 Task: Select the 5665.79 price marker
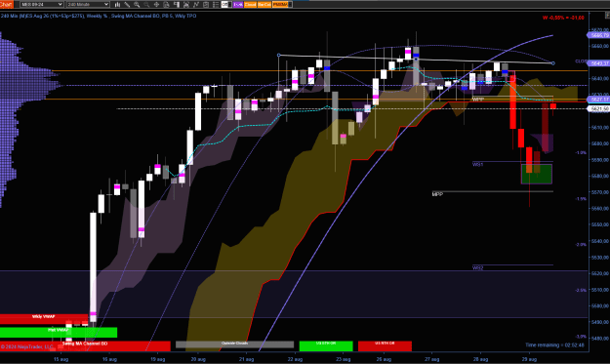pyautogui.click(x=598, y=35)
